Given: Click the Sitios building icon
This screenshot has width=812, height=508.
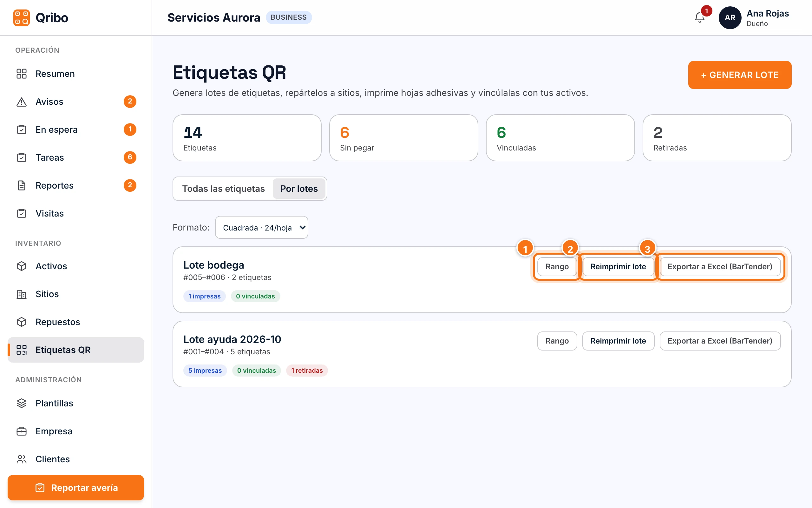Looking at the screenshot, I should click(22, 294).
